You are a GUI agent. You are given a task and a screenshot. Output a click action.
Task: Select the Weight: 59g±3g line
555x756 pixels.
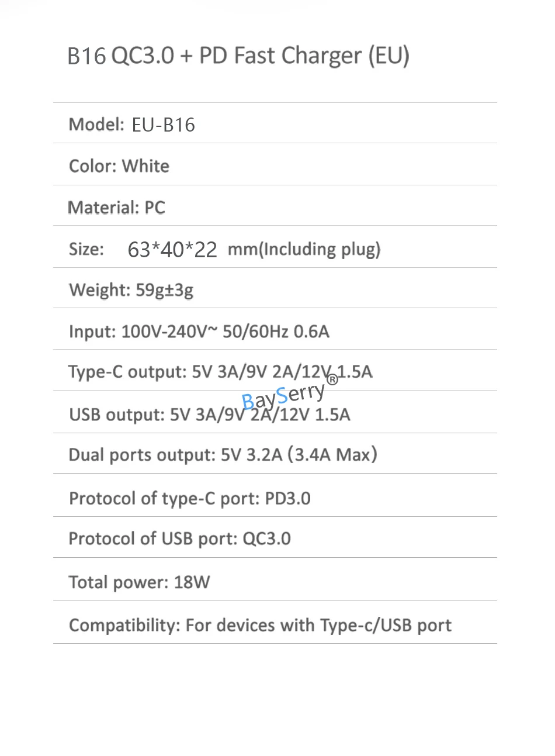point(131,290)
